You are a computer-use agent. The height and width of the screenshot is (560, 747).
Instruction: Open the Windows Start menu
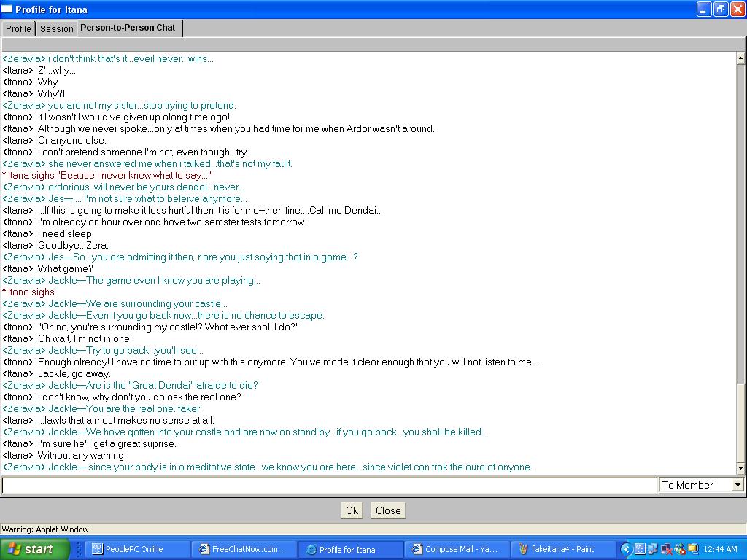click(x=35, y=549)
